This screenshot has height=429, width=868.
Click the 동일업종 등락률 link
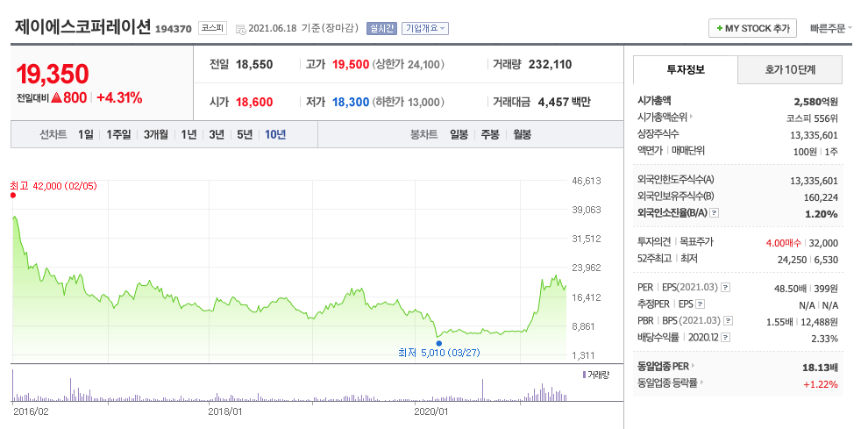point(667,382)
